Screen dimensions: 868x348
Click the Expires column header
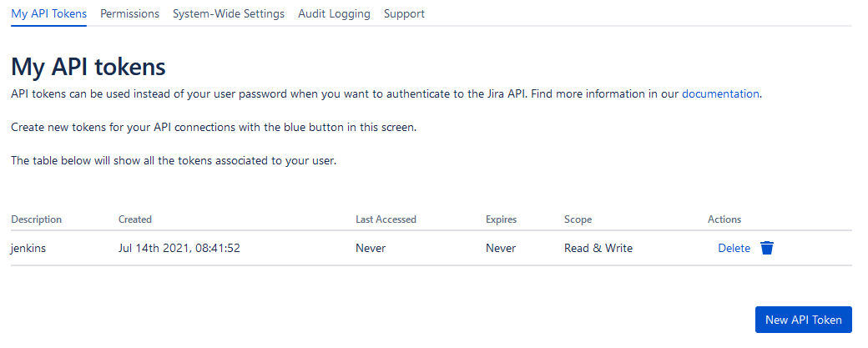click(501, 219)
